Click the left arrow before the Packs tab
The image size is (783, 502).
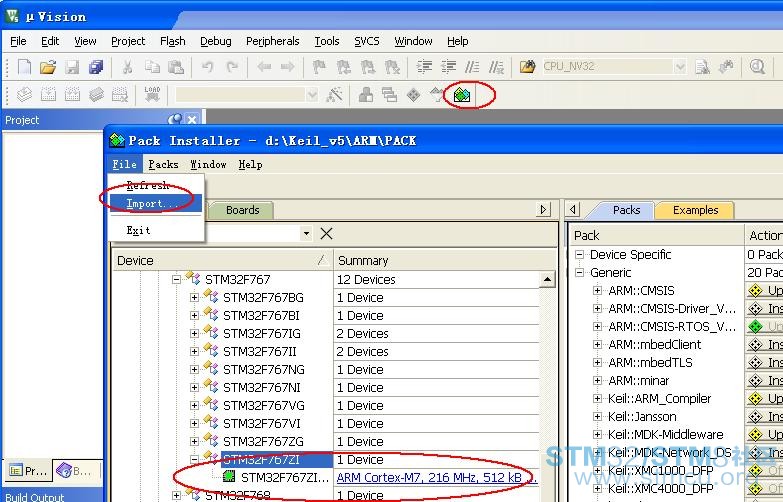pos(573,209)
